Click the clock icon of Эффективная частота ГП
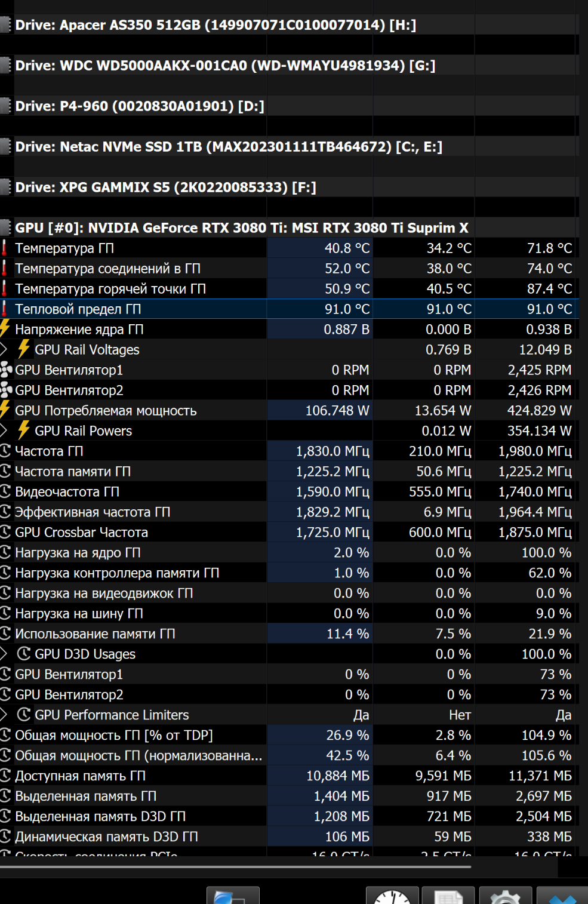588x904 pixels. point(5,512)
